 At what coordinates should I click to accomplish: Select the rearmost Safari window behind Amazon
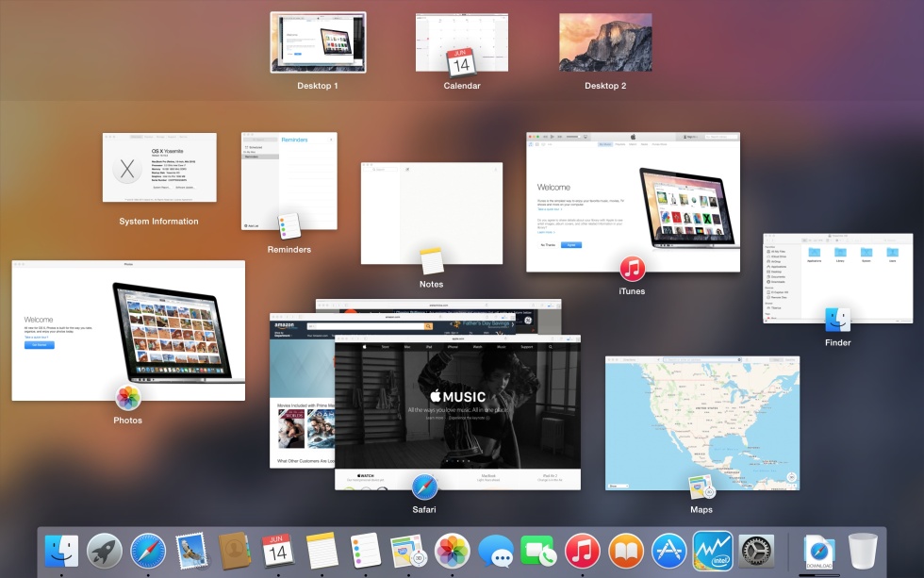(438, 306)
